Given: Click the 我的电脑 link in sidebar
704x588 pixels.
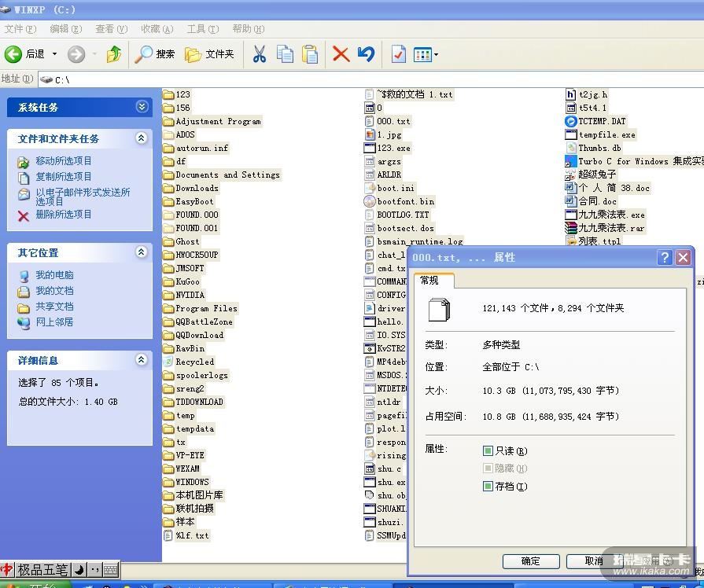Looking at the screenshot, I should click(x=54, y=275).
